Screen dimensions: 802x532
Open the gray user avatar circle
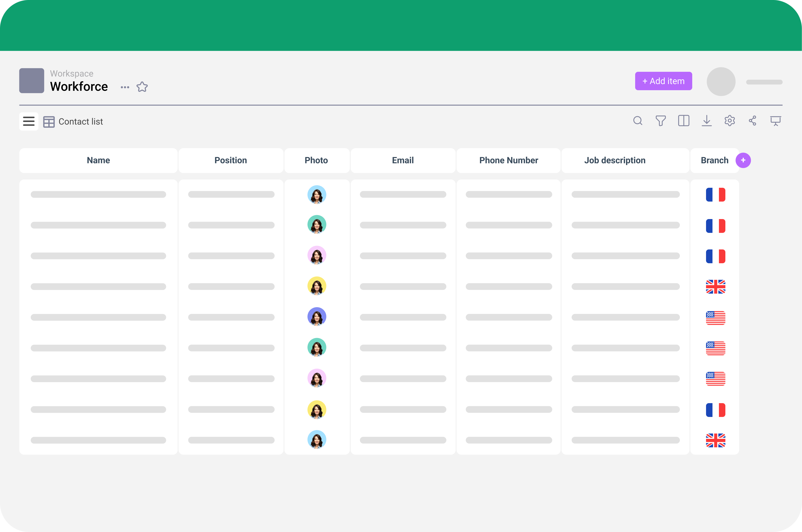click(721, 81)
